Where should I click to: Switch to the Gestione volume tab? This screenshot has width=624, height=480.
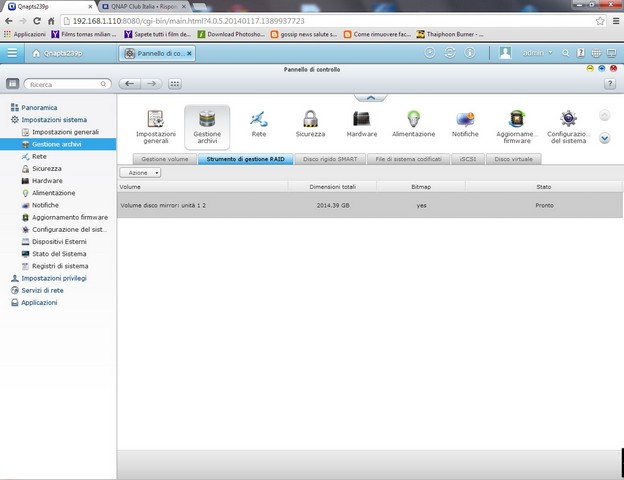[x=164, y=159]
